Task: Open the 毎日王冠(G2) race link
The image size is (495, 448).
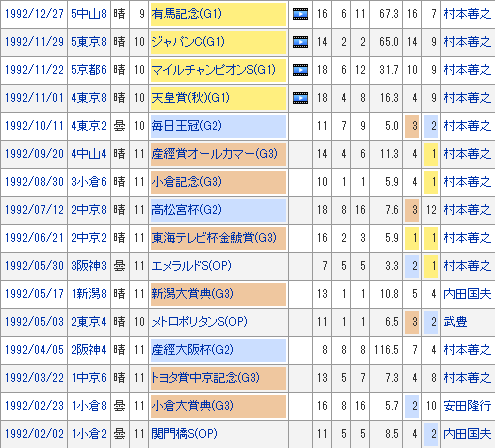Action: tap(186, 126)
